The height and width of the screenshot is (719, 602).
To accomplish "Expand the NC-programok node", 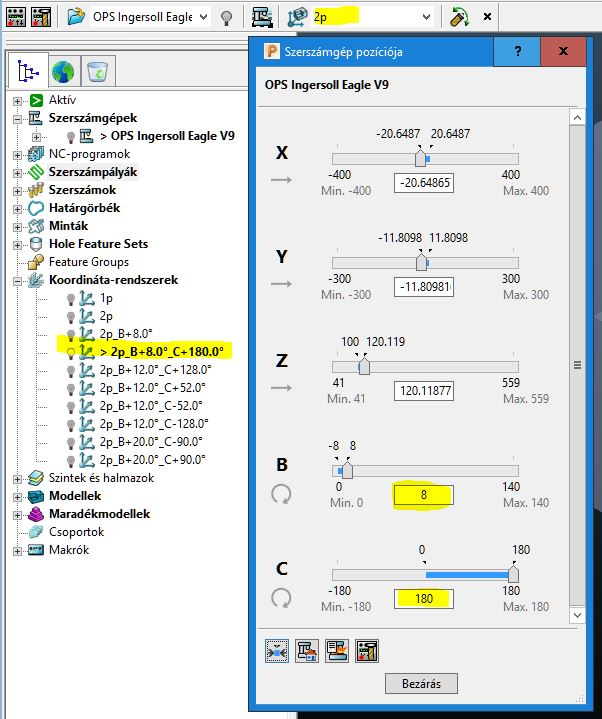I will 17,155.
